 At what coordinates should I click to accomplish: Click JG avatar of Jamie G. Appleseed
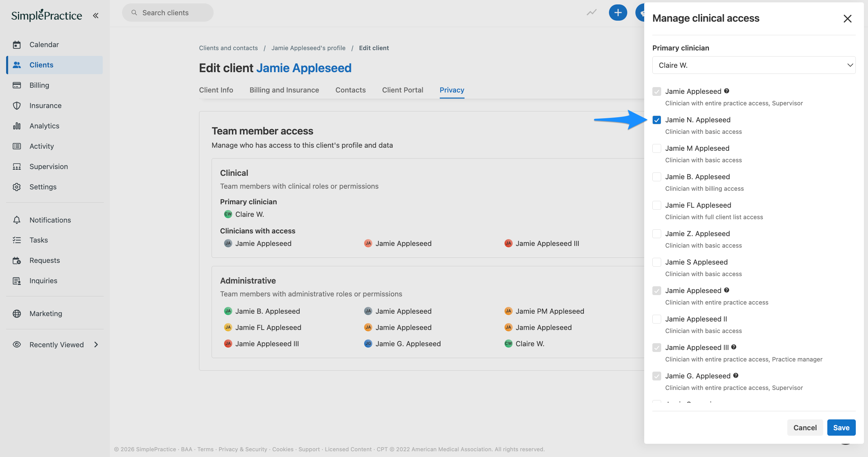[x=368, y=344]
